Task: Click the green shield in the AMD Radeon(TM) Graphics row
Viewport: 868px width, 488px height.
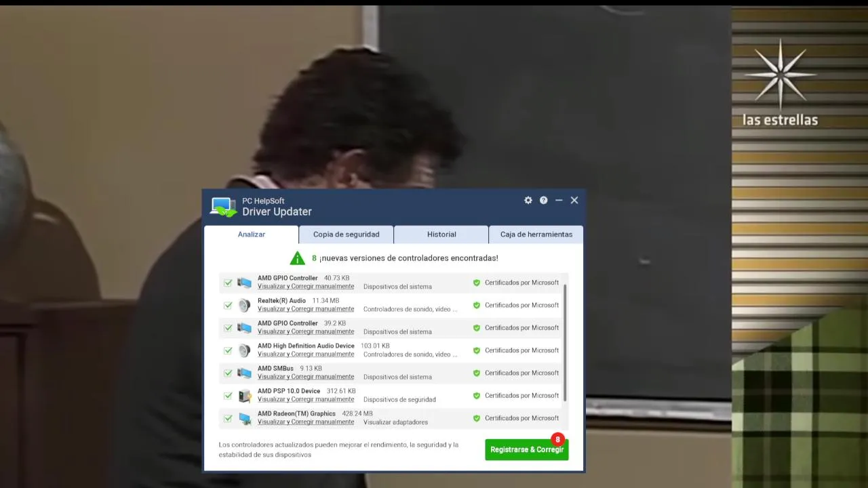Action: click(x=477, y=418)
